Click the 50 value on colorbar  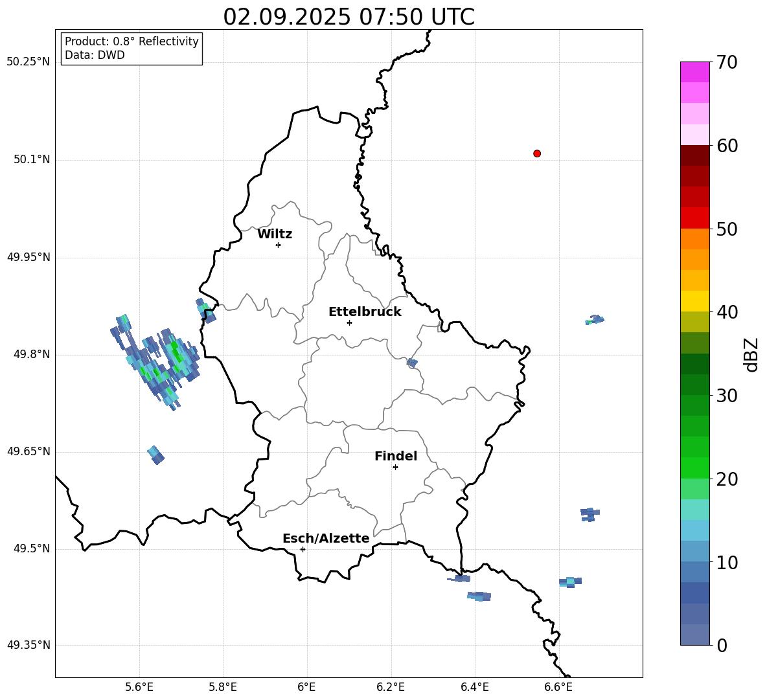(727, 229)
